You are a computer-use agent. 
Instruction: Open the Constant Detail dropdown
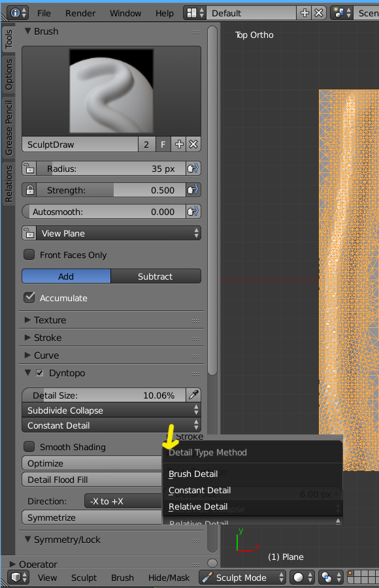112,425
